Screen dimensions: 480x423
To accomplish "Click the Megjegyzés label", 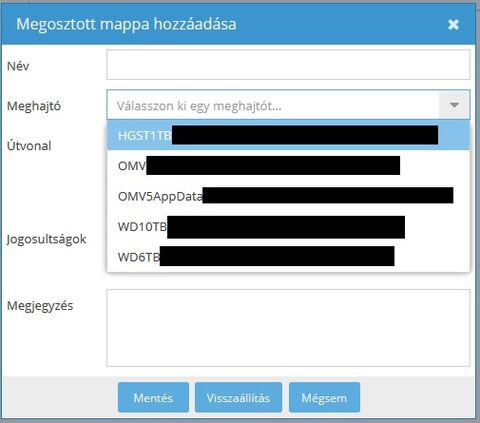I will [x=40, y=306].
